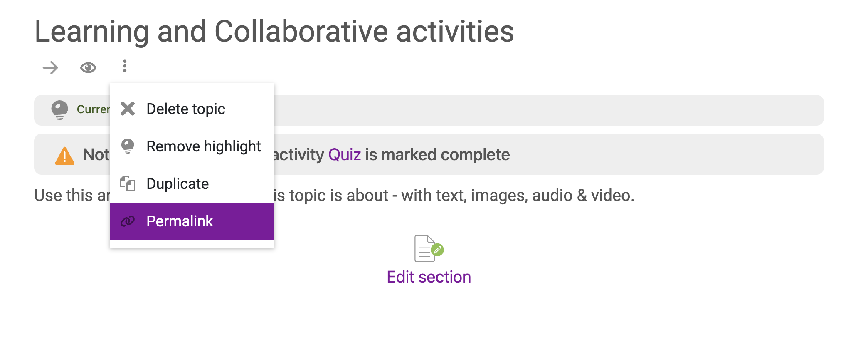Click the right arrow move icon
Viewport: 868px width, 342px height.
[50, 67]
